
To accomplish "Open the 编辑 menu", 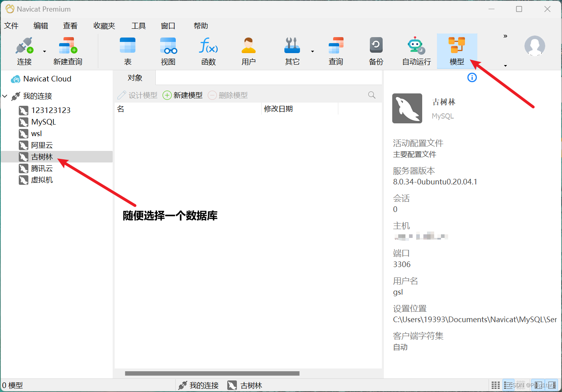I will tap(41, 26).
